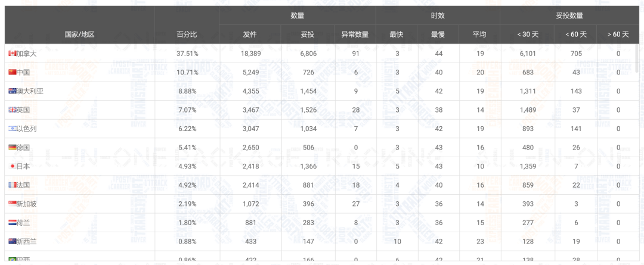Click the 国家/地区 column header
This screenshot has height=265, width=644.
(80, 35)
